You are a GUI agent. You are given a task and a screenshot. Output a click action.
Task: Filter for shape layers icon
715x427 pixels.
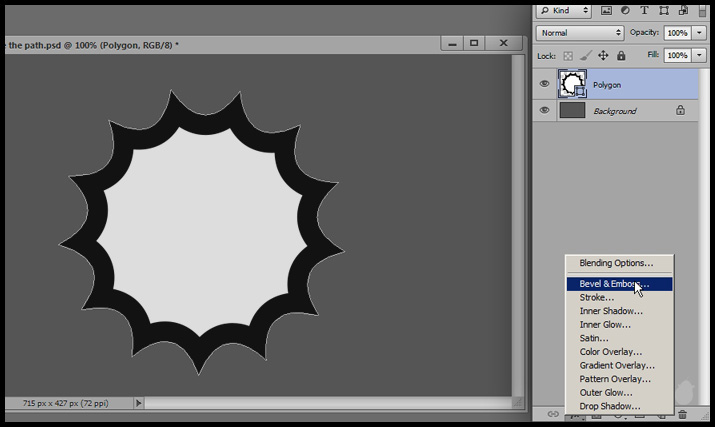pyautogui.click(x=664, y=11)
